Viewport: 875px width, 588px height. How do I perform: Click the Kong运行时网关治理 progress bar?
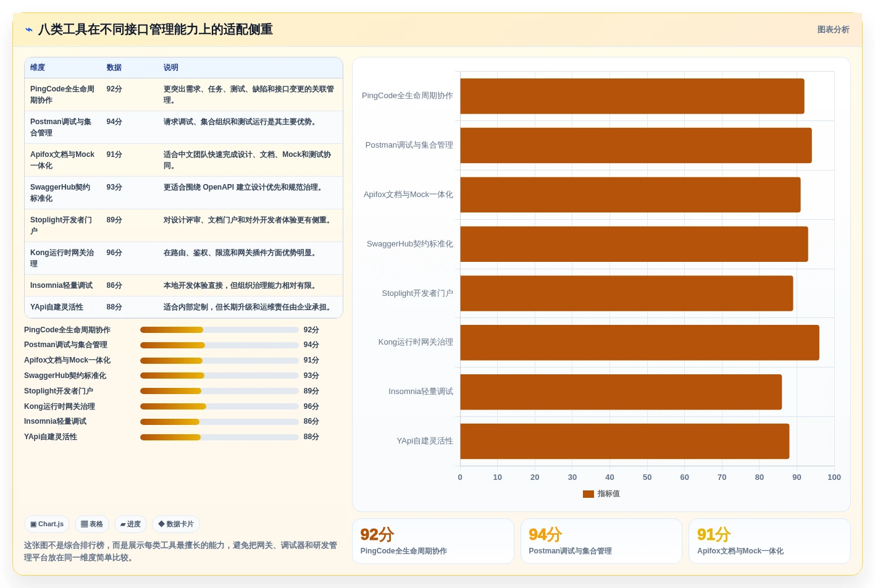coord(219,406)
